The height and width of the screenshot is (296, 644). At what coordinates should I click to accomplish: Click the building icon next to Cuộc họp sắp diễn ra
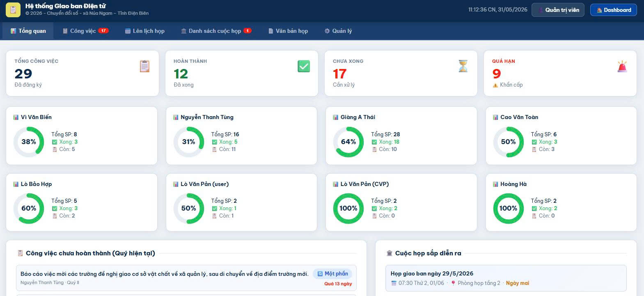[390, 253]
